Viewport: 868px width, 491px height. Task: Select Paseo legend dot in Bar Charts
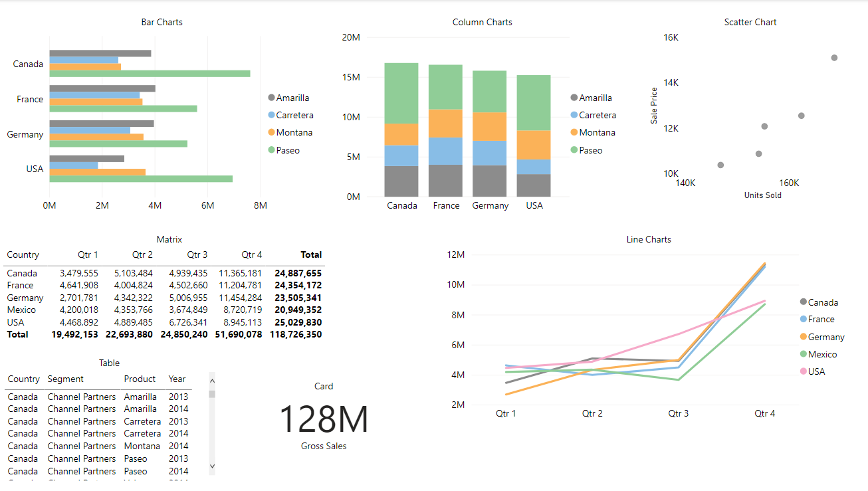coord(271,150)
